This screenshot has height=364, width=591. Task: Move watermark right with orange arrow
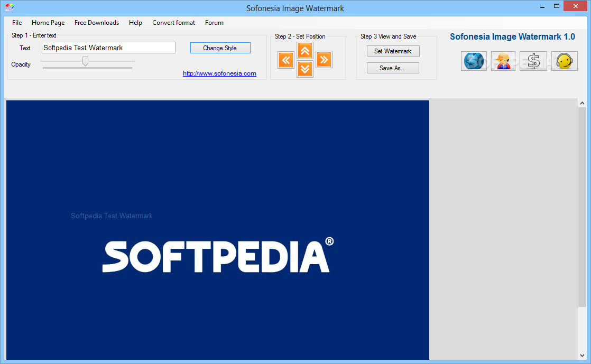tap(324, 60)
